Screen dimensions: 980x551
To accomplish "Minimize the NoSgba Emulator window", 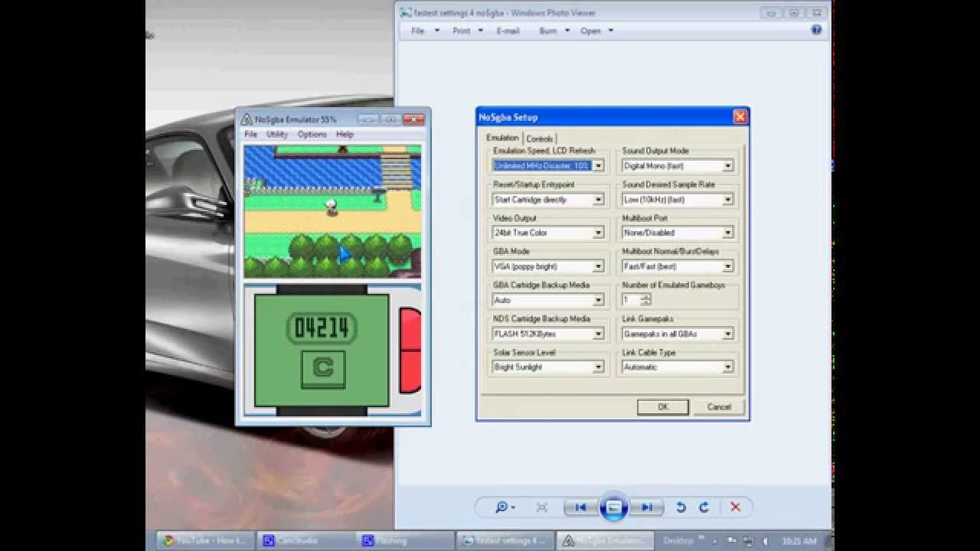I will [x=368, y=119].
